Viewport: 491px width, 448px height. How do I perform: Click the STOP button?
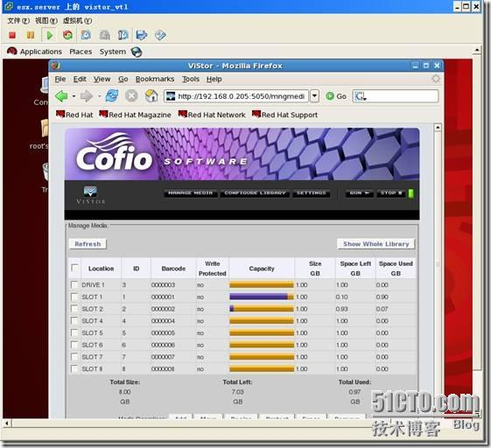point(391,193)
